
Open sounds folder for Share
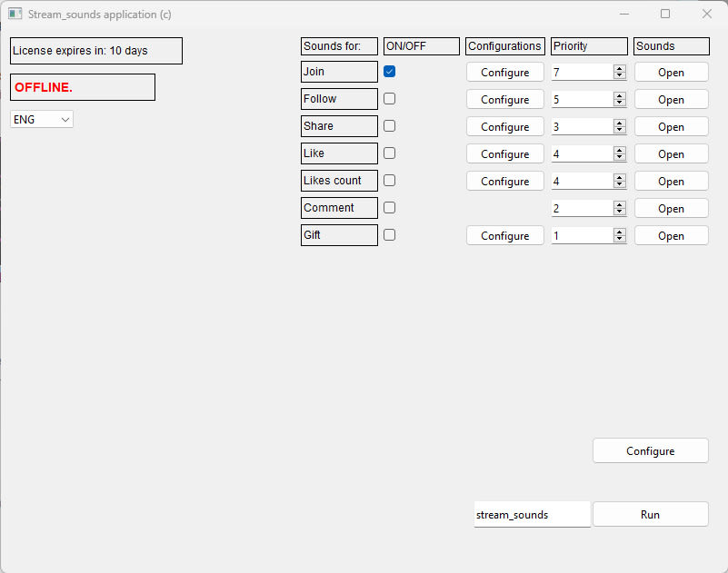[671, 126]
